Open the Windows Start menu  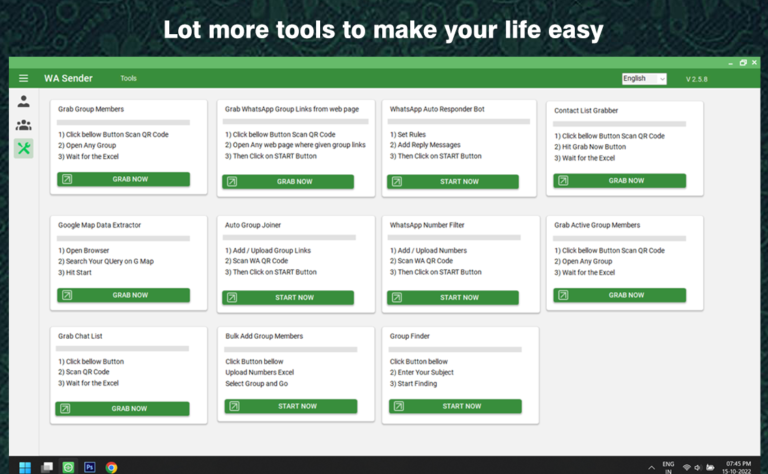coord(24,466)
